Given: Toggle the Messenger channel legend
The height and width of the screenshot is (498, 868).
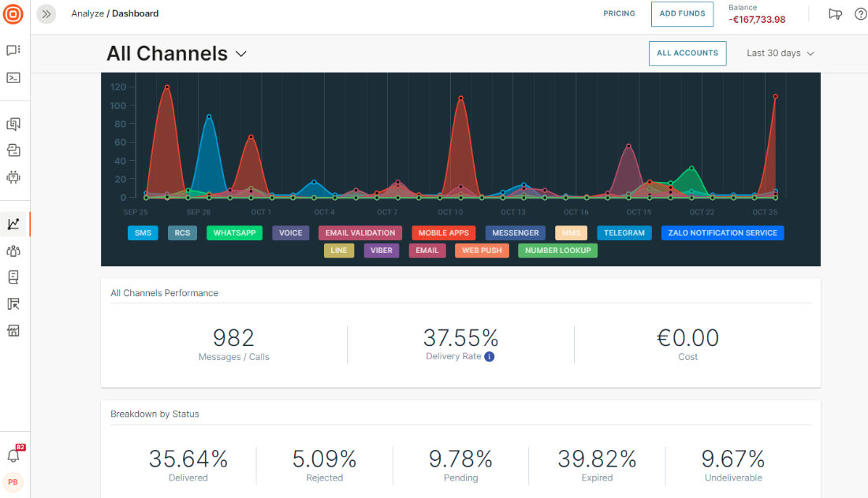Looking at the screenshot, I should 516,233.
